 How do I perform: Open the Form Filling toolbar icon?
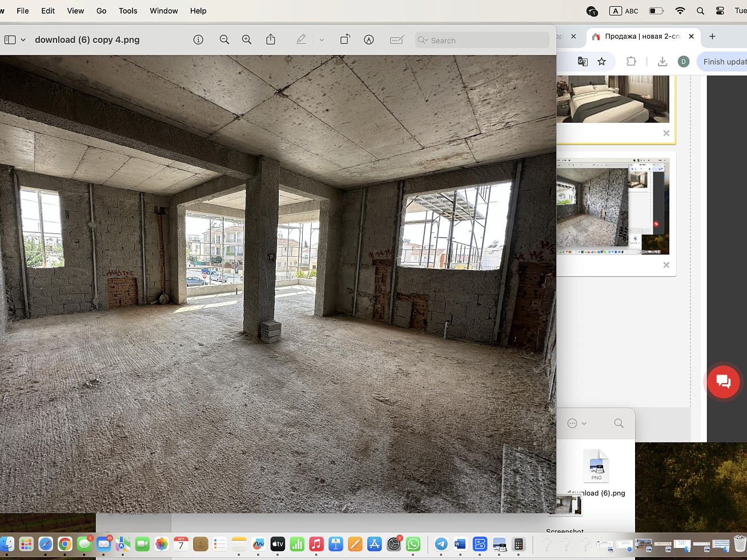coord(397,39)
